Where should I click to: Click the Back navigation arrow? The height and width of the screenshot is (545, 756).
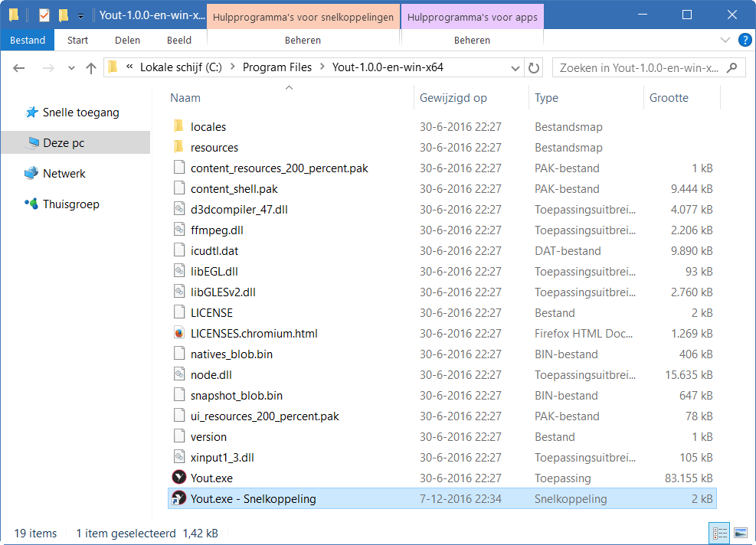[19, 68]
